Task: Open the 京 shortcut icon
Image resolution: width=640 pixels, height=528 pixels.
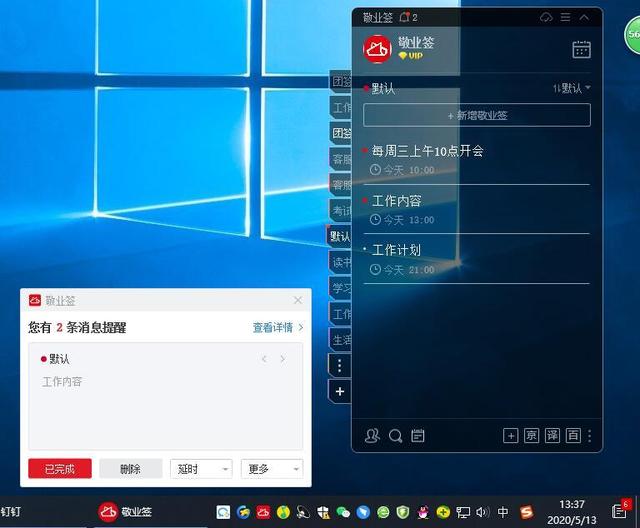Action: pyautogui.click(x=531, y=436)
